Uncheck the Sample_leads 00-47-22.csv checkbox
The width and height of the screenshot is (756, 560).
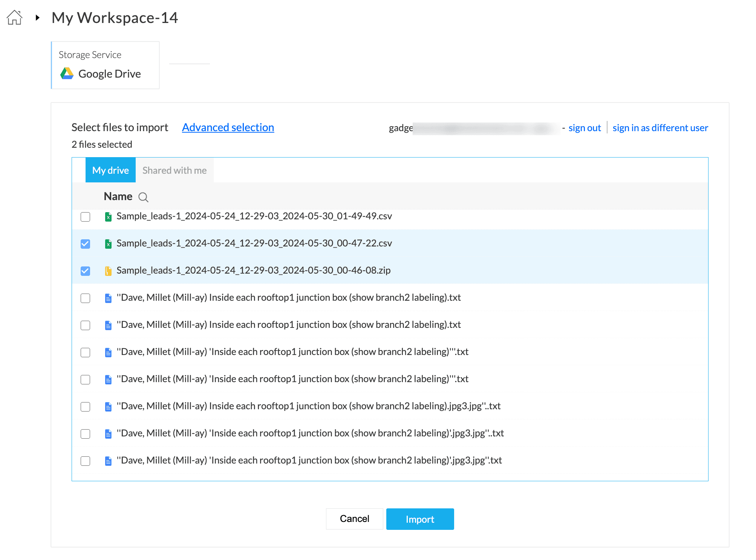pyautogui.click(x=86, y=244)
